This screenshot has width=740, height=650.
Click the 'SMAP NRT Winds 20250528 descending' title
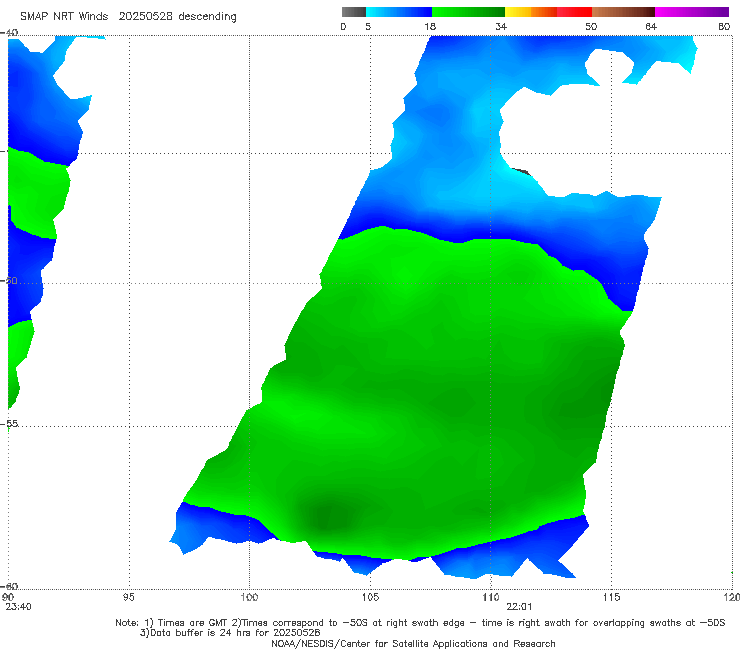click(x=128, y=16)
